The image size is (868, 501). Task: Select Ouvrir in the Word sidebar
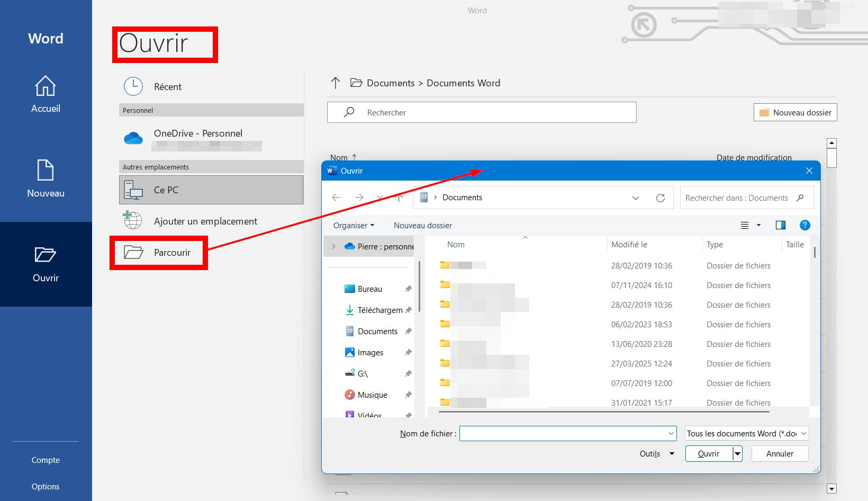46,264
